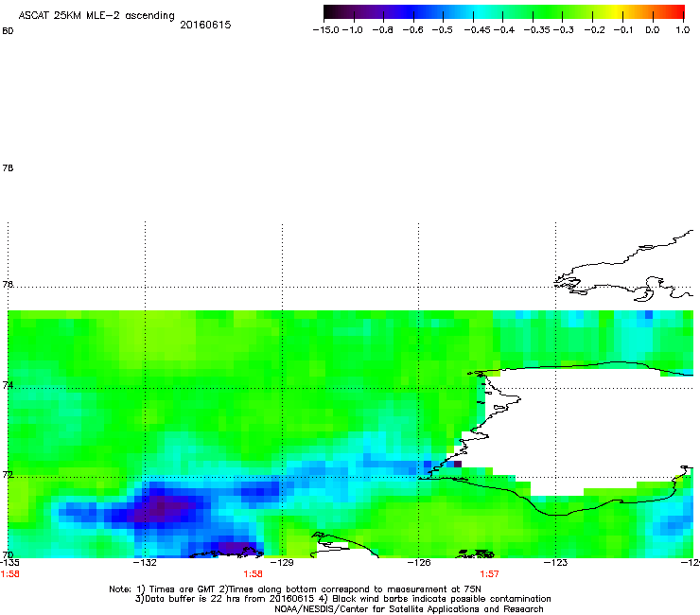
Task: Click the 'ASCAT 25KM MLE-2 ascending' title text
Action: [96, 16]
